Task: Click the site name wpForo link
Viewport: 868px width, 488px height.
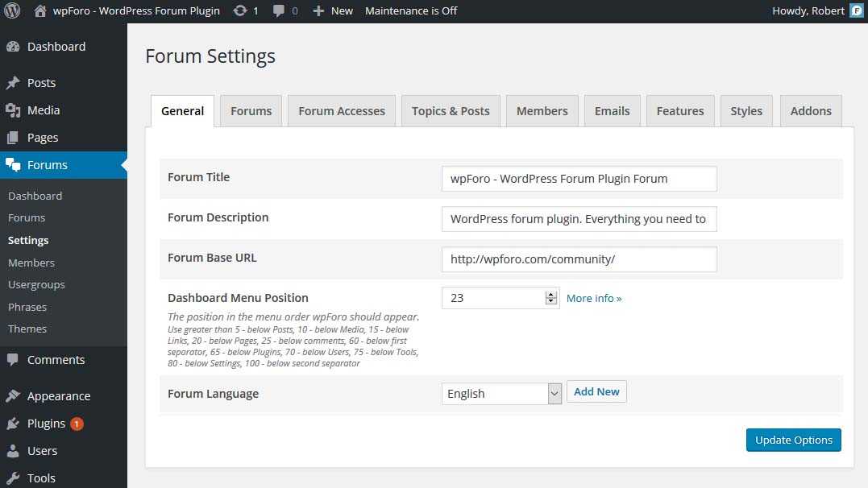Action: coord(136,10)
